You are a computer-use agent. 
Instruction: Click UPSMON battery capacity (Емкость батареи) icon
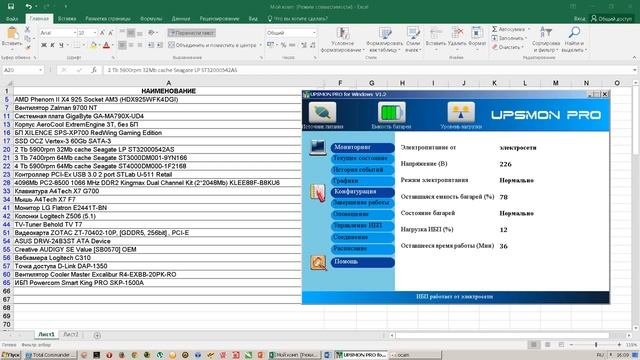pyautogui.click(x=391, y=112)
